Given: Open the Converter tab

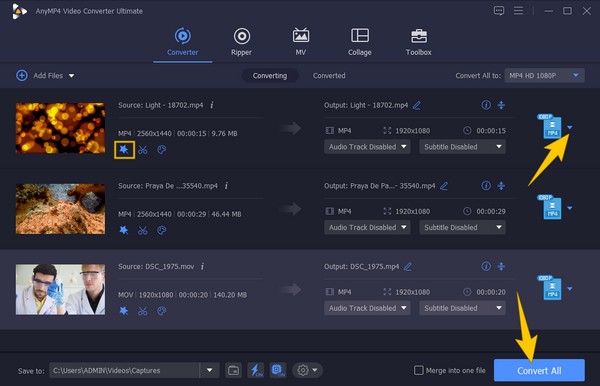Looking at the screenshot, I should pos(183,42).
